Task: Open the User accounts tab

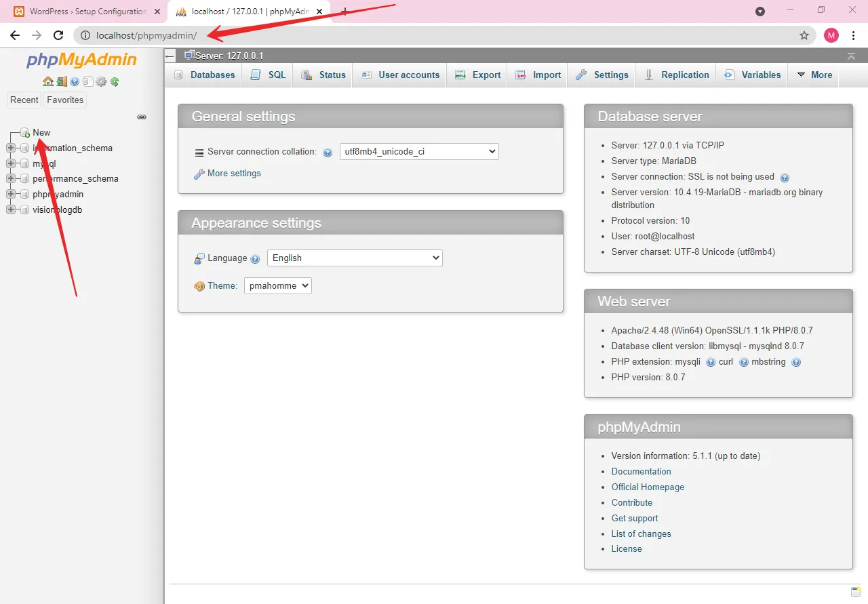Action: click(x=400, y=75)
